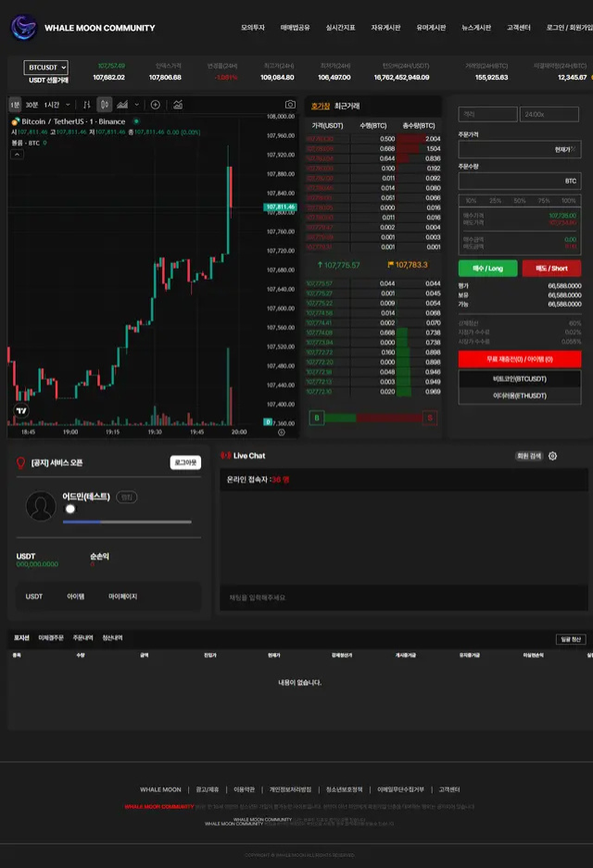
Task: Switch to the 최근거래 recent trades tab
Action: pos(347,107)
